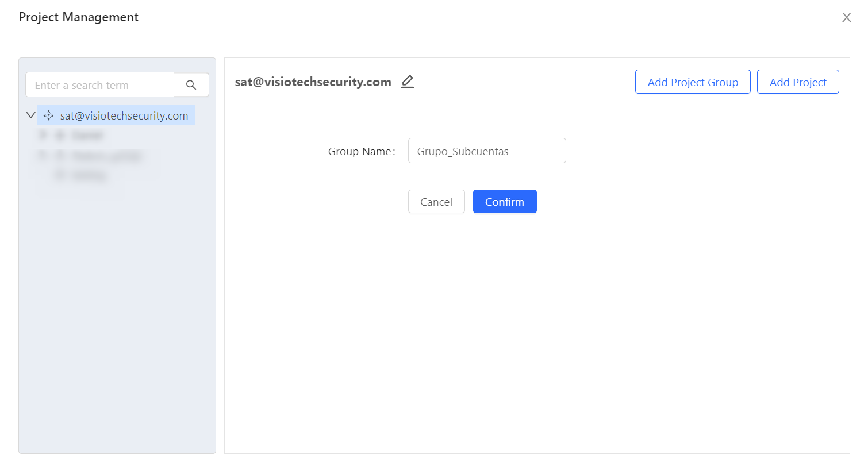Click the pencil edit icon beside account name
Viewport: 868px width, 466px height.
(x=408, y=82)
